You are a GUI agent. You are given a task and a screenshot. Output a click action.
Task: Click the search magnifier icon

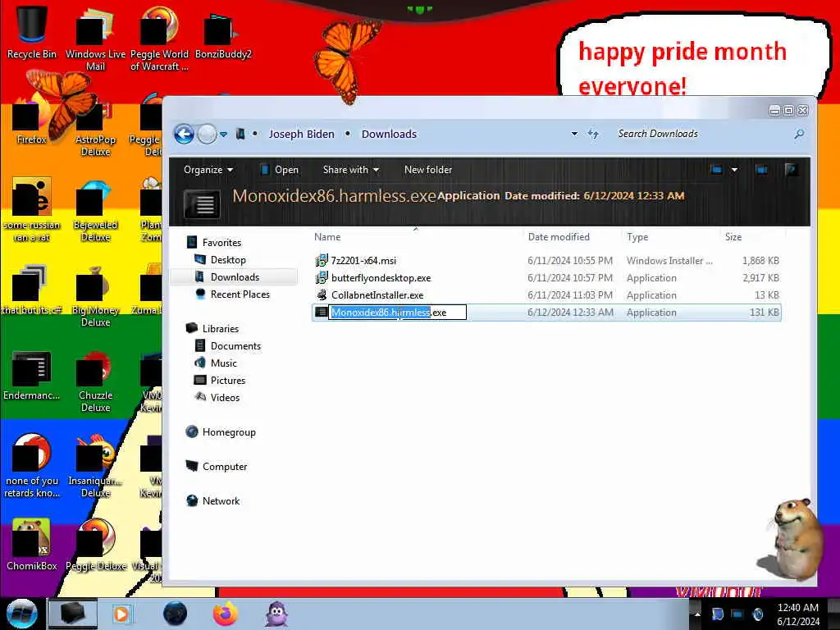(x=799, y=134)
